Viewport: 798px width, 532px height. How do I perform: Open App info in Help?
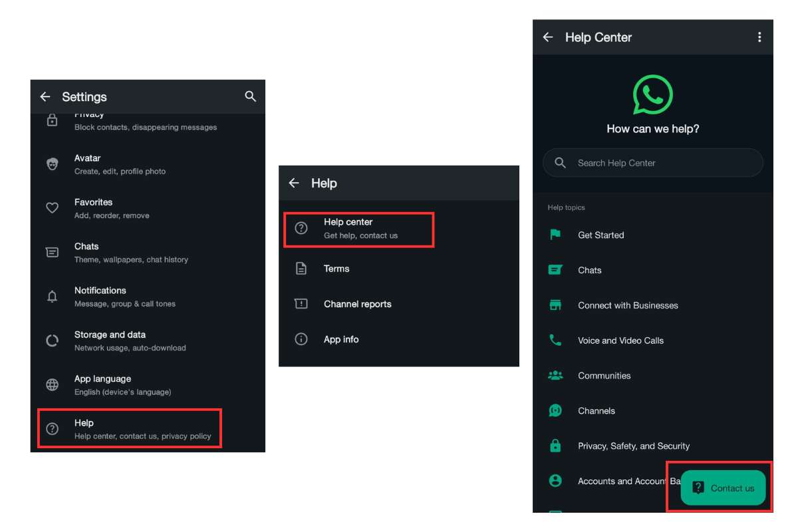pos(399,339)
